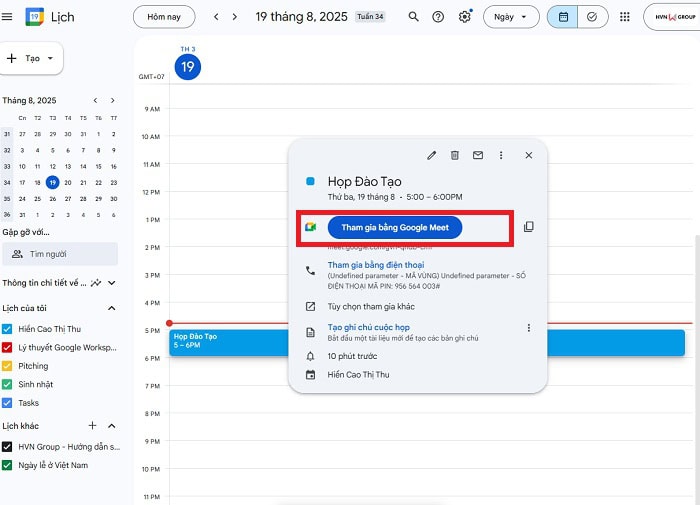This screenshot has height=505, width=700.
Task: Delete the event using trash icon
Action: [x=455, y=155]
